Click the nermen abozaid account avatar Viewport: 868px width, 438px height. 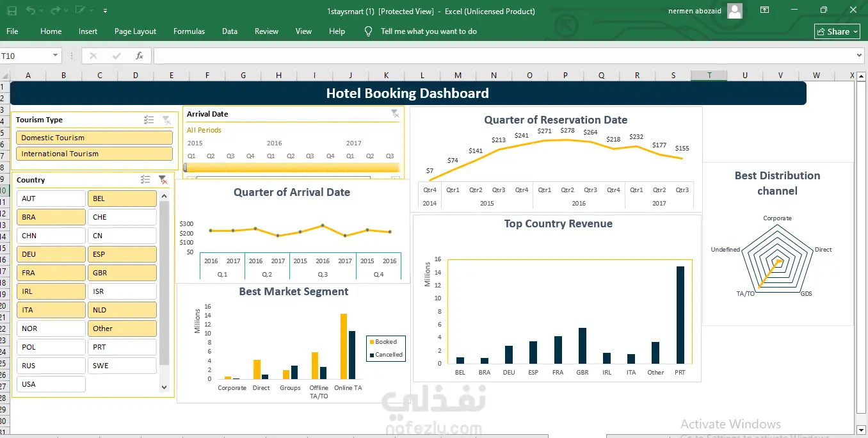735,10
